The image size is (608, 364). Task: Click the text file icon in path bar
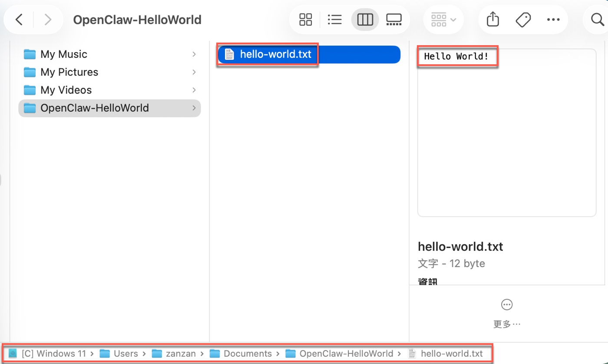(x=413, y=354)
